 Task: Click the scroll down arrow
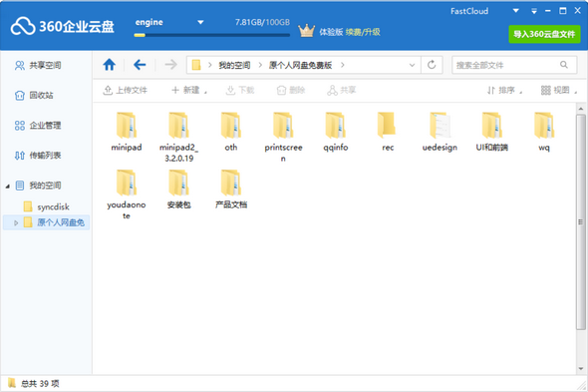tap(580, 369)
